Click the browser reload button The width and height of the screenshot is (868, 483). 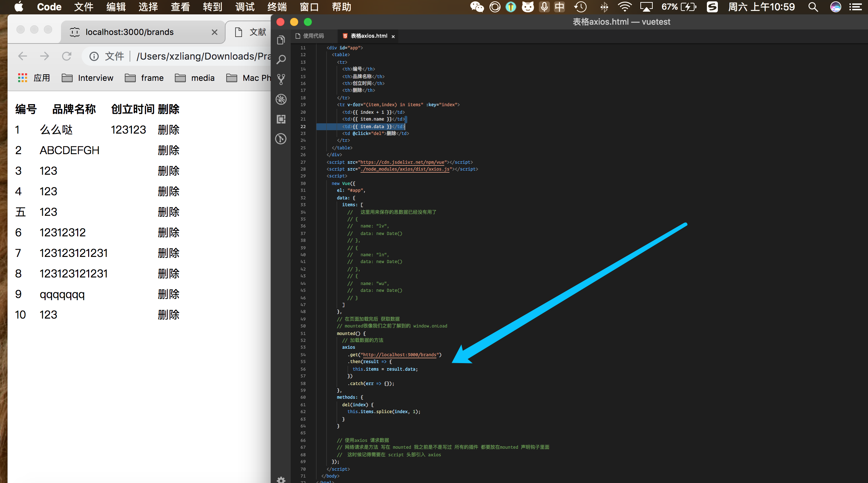tap(67, 56)
